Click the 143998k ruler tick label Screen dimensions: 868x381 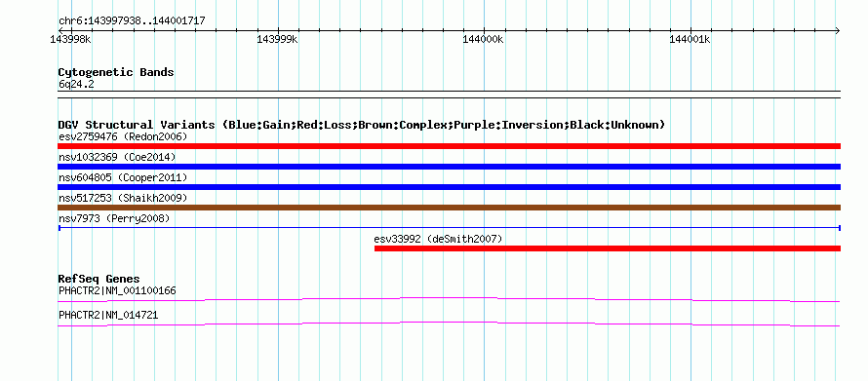[70, 39]
